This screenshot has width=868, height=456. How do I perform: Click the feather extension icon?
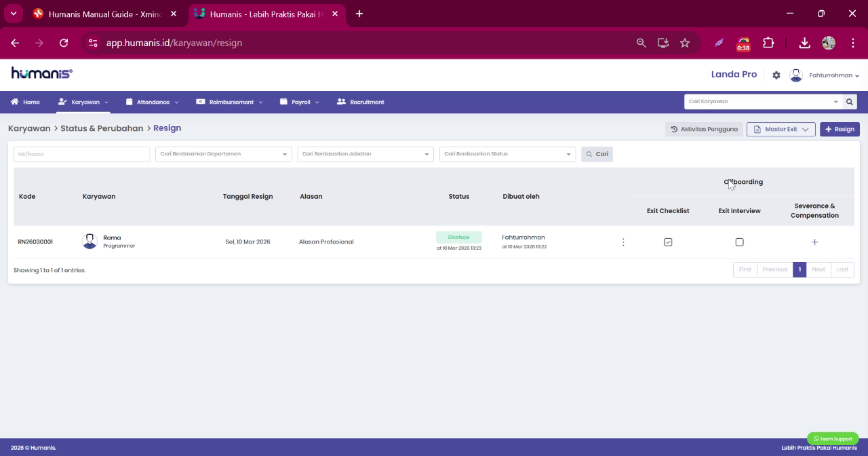pyautogui.click(x=719, y=43)
